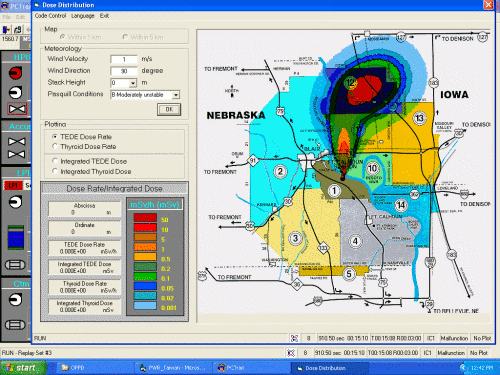Click the blue tank icon in sidebar

(x=16, y=237)
